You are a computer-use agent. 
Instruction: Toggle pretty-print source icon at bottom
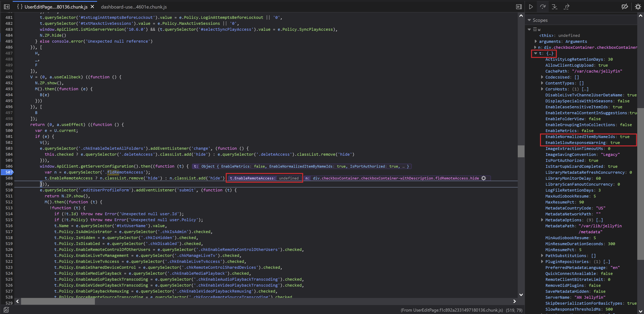tap(6, 310)
